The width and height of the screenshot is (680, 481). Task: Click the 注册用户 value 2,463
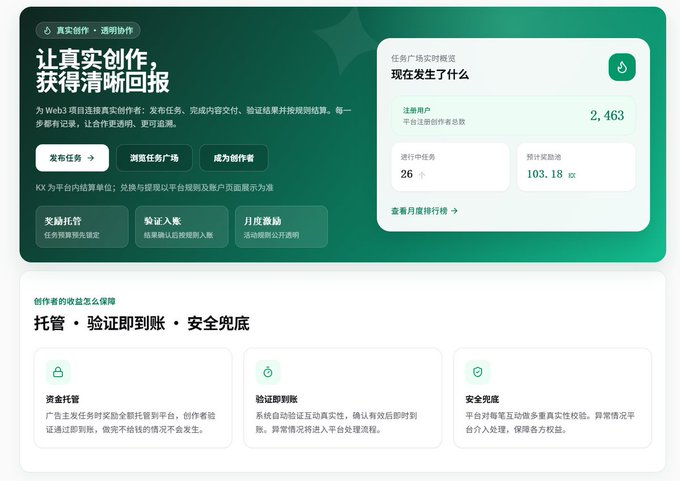[x=607, y=115]
